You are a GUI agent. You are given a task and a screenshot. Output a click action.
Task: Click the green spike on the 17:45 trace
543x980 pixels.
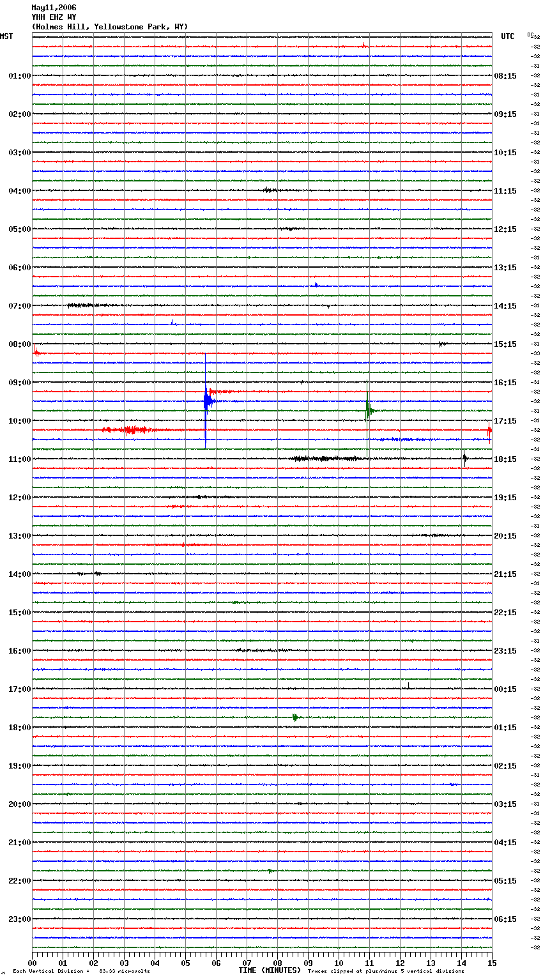(x=295, y=717)
